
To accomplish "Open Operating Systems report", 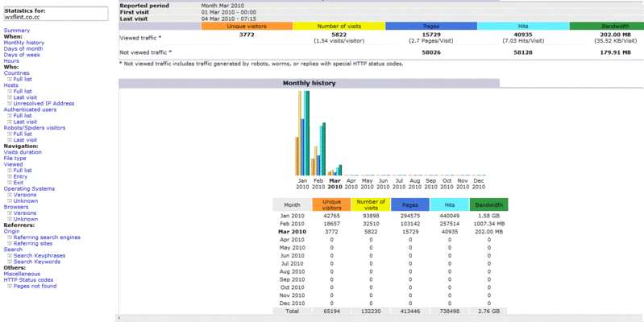I will (x=29, y=188).
